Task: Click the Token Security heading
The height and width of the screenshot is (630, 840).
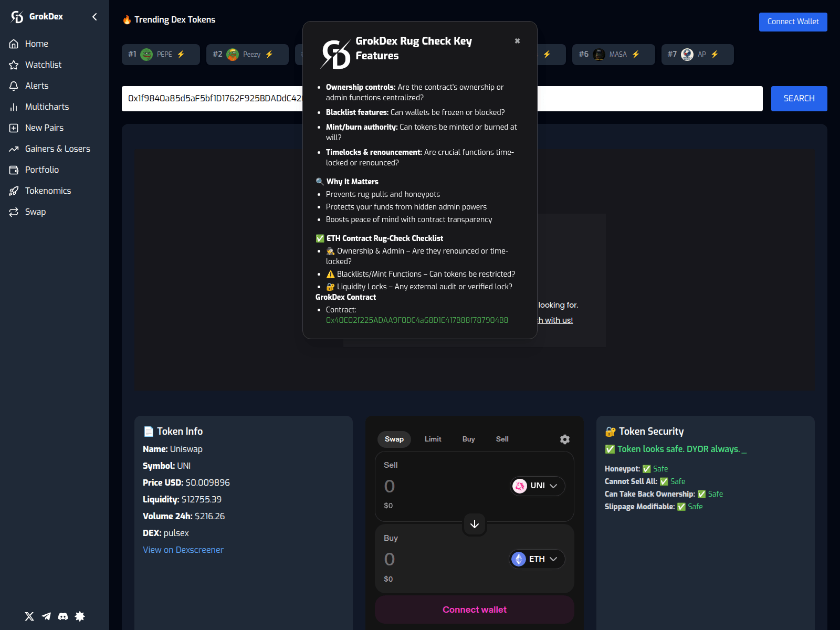Action: pos(644,431)
